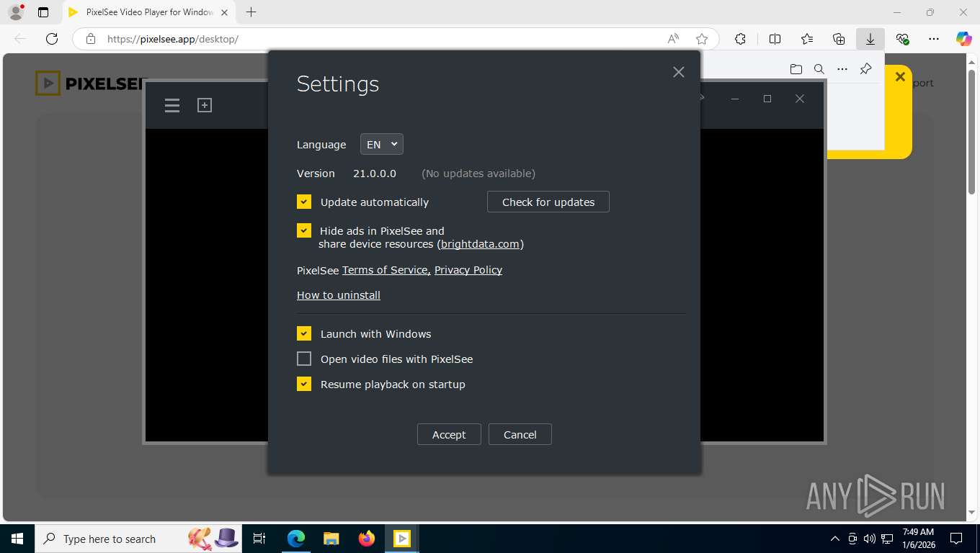Open Firefox from taskbar
The width and height of the screenshot is (980, 553).
[x=367, y=539]
